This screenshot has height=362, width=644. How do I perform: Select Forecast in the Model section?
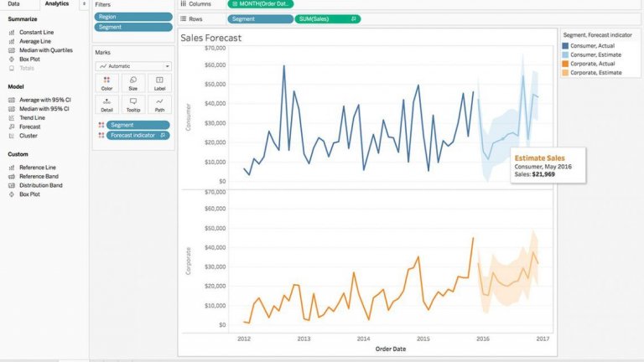tap(29, 127)
